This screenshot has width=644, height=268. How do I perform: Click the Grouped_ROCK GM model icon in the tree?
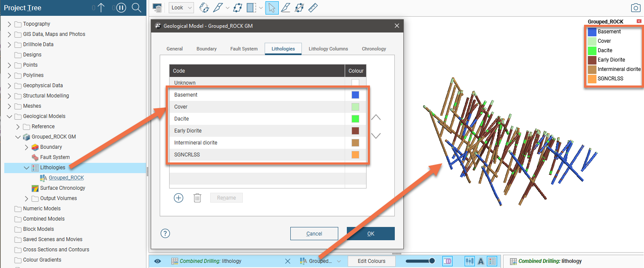(26, 137)
